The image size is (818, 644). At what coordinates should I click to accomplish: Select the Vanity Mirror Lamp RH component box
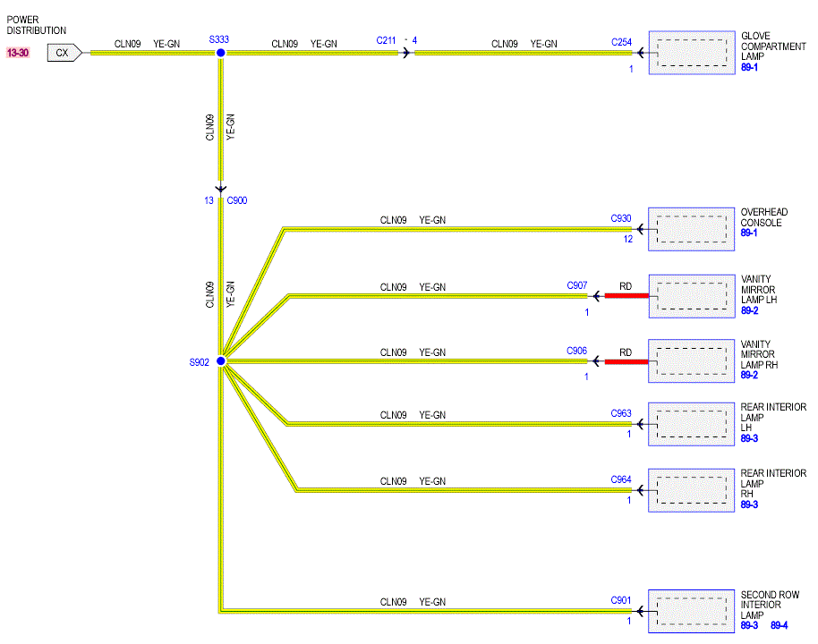691,360
